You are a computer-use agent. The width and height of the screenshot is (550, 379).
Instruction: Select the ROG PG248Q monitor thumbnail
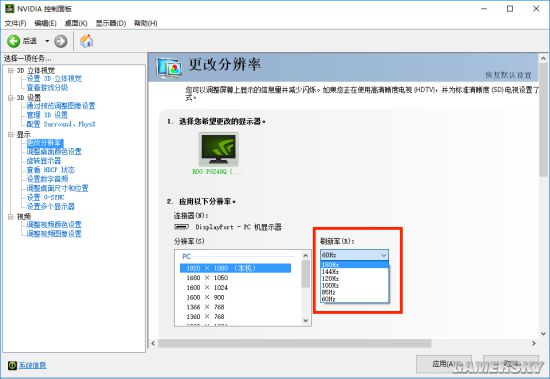click(219, 149)
